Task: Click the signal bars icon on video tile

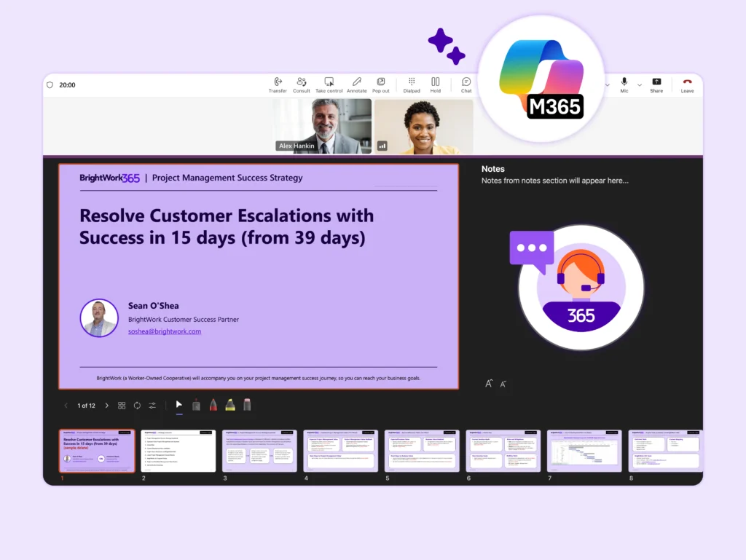Action: [382, 146]
